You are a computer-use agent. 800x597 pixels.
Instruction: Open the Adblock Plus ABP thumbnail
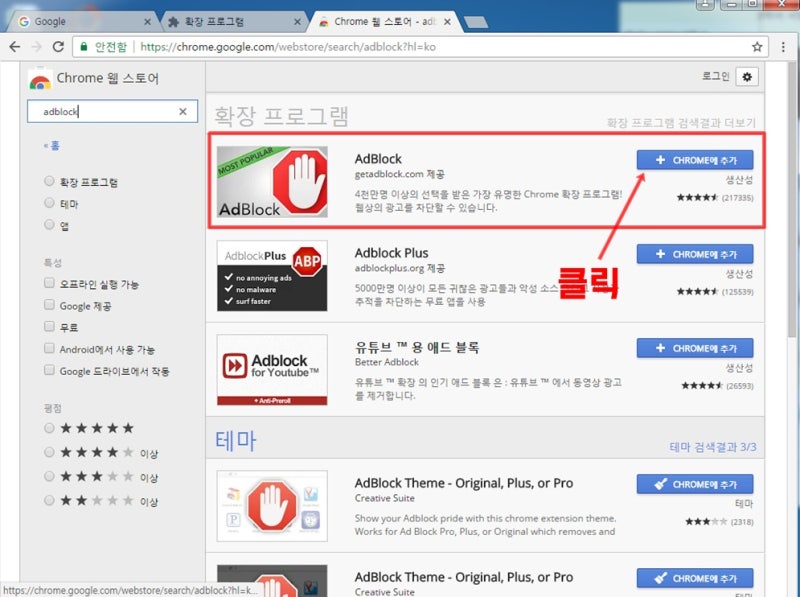pyautogui.click(x=272, y=276)
